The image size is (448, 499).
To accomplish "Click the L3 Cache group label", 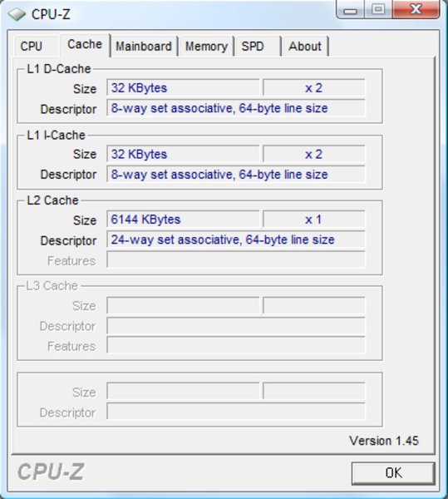I will coord(52,286).
